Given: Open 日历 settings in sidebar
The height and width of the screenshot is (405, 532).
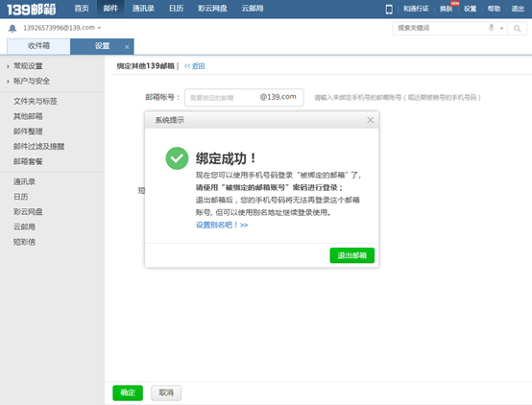Looking at the screenshot, I should point(21,197).
